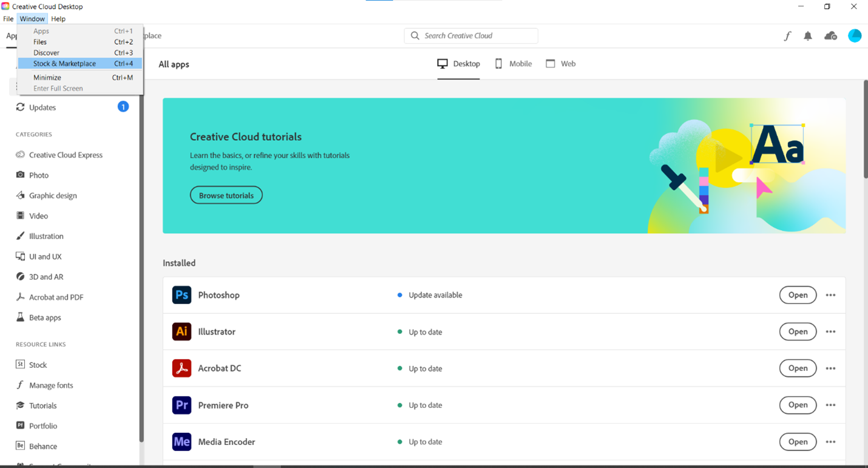
Task: Click the 3D and AR sphere icon
Action: [20, 276]
